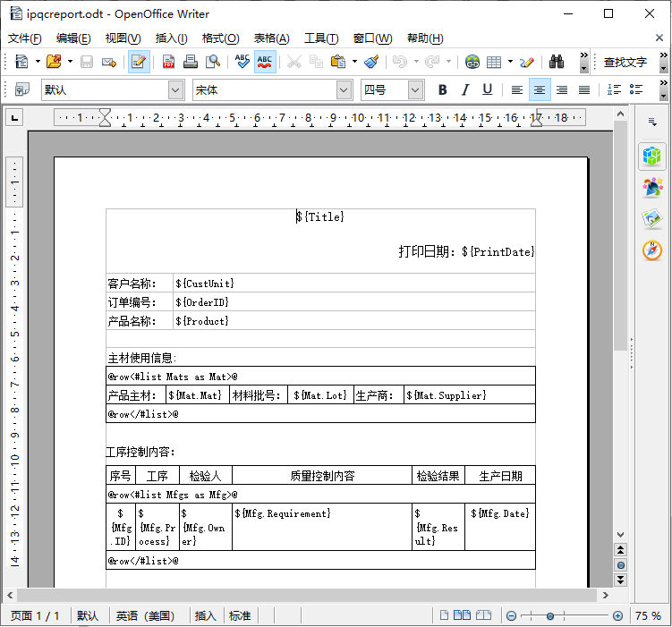
Task: Toggle Underline formatting
Action: tap(488, 89)
